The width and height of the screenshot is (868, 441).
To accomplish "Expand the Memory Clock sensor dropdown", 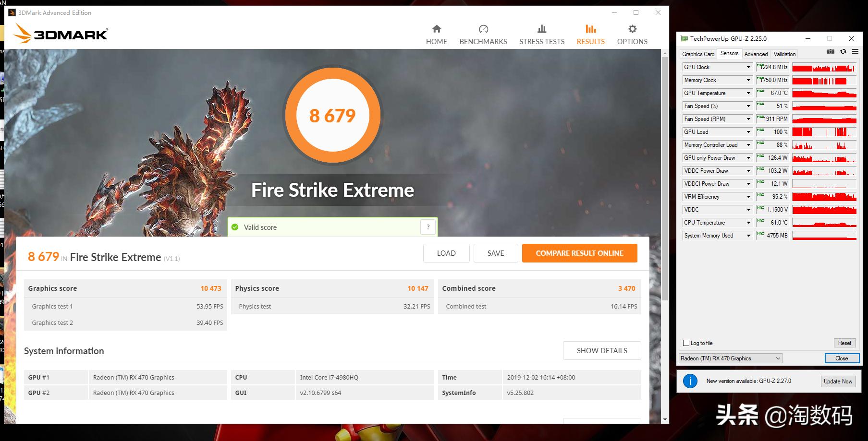I will (x=748, y=80).
